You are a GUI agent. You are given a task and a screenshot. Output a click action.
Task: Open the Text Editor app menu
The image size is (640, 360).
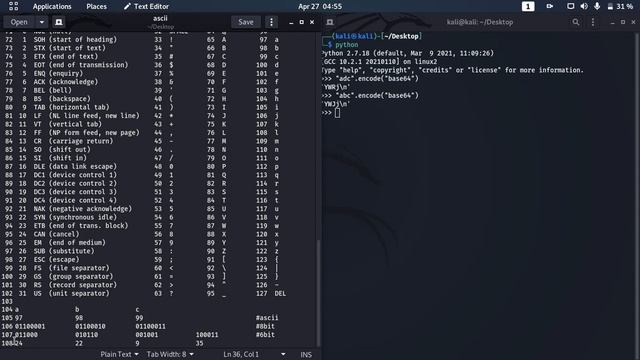pyautogui.click(x=147, y=7)
